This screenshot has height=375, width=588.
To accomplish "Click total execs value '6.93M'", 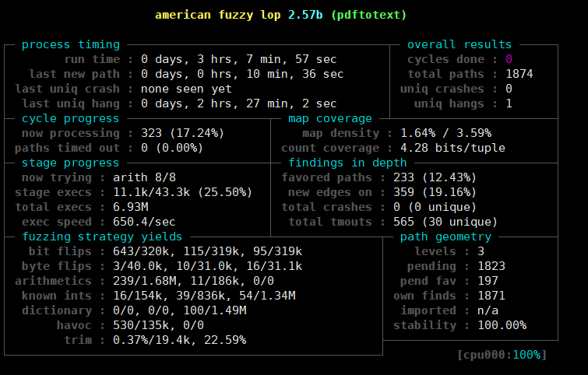I will point(131,207).
